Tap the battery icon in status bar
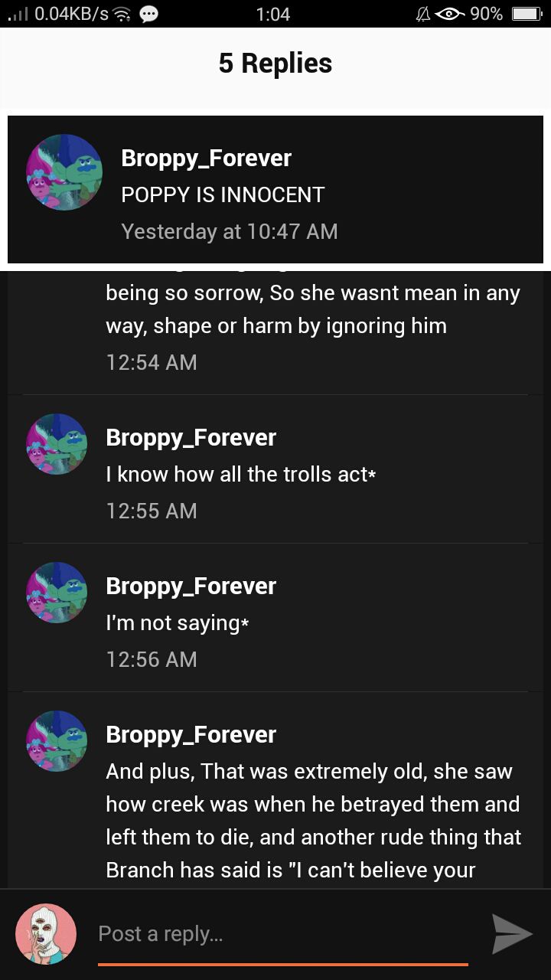Viewport: 551px width, 980px height. pos(527,14)
